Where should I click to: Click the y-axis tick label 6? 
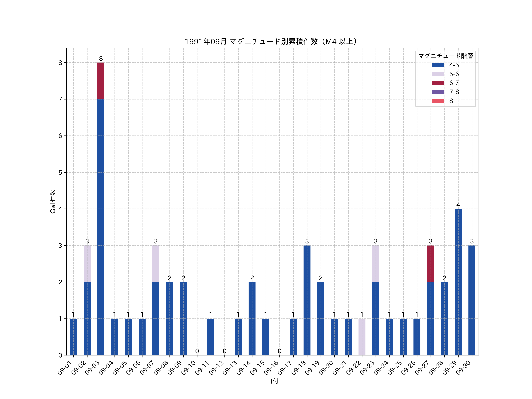(60, 136)
